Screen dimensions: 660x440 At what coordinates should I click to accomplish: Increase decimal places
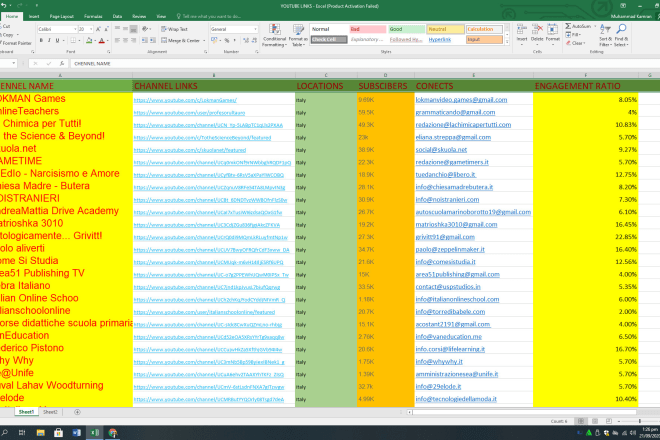[x=246, y=40]
